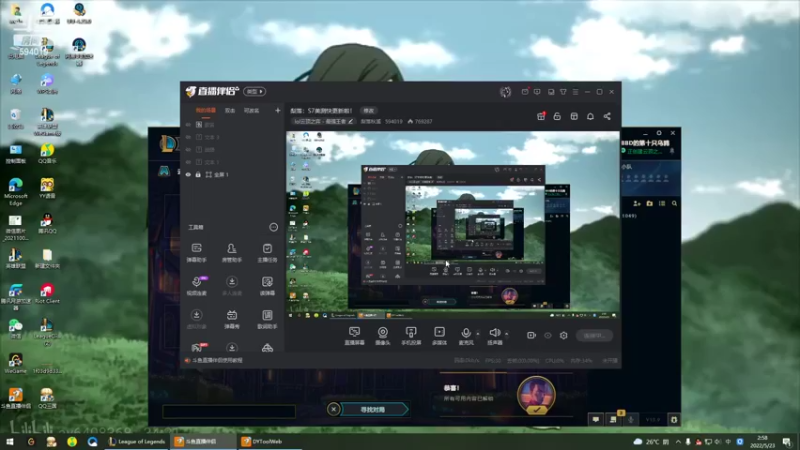The height and width of the screenshot is (450, 800).
Task: Open 斗鱼直播伴侣使用教程 tutorial link
Action: [217, 360]
